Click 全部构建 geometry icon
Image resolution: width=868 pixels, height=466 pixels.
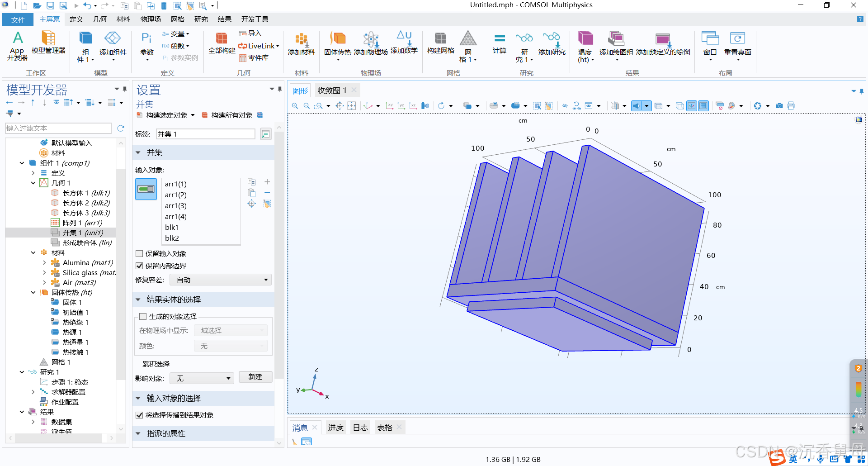(x=222, y=43)
